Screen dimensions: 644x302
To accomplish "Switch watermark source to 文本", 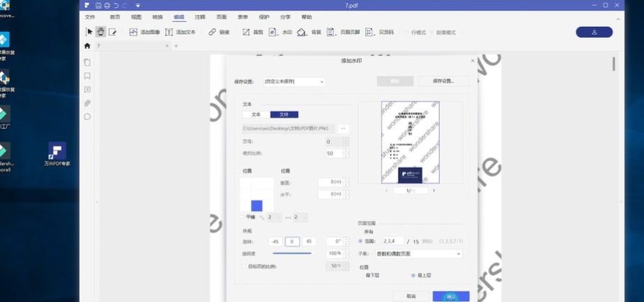I will click(256, 114).
